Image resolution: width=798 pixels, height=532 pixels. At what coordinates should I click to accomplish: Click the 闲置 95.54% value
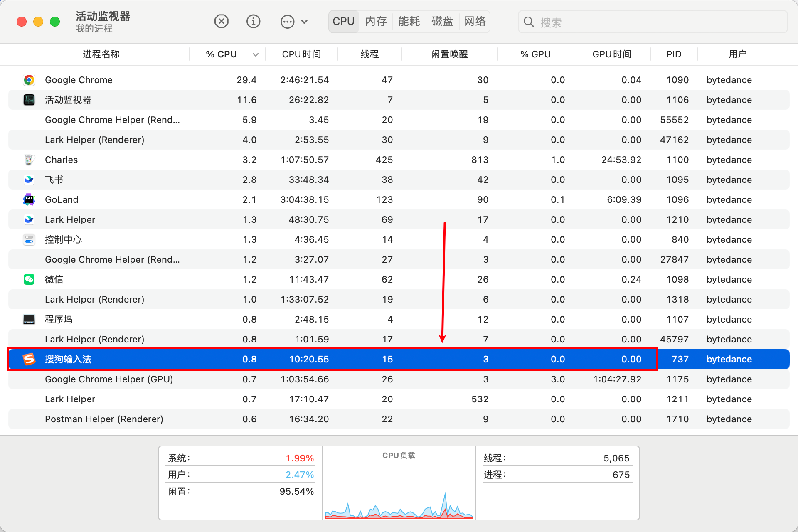(x=297, y=491)
